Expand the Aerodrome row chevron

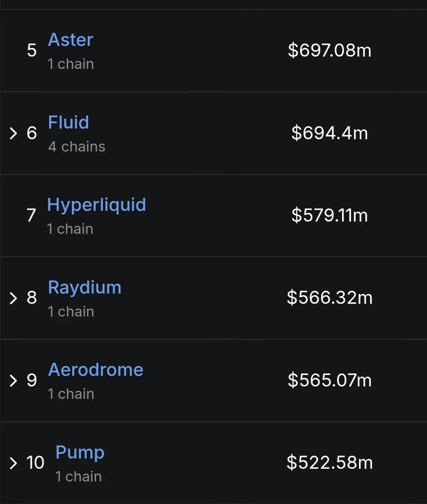tap(13, 381)
